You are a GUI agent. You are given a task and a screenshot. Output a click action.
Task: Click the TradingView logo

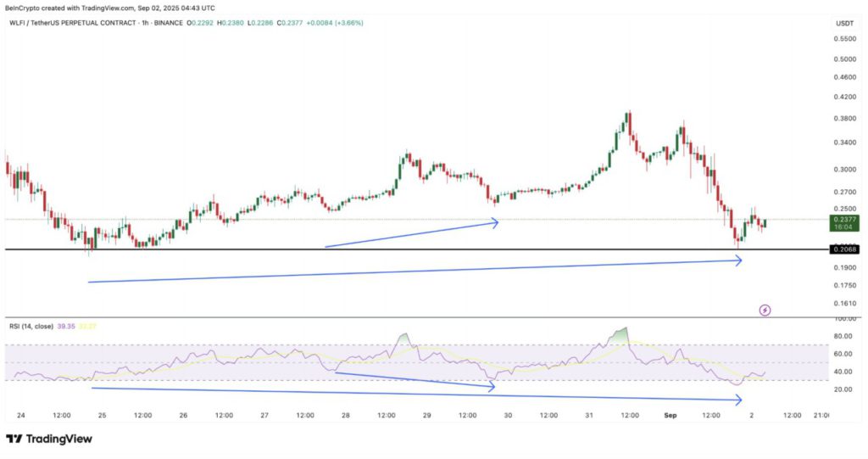[x=49, y=439]
